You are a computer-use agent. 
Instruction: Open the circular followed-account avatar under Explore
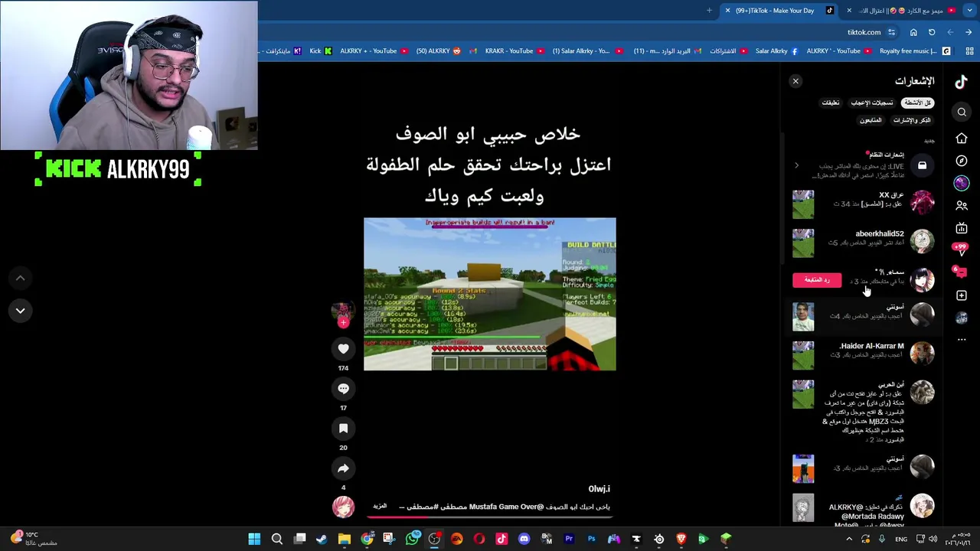point(962,183)
